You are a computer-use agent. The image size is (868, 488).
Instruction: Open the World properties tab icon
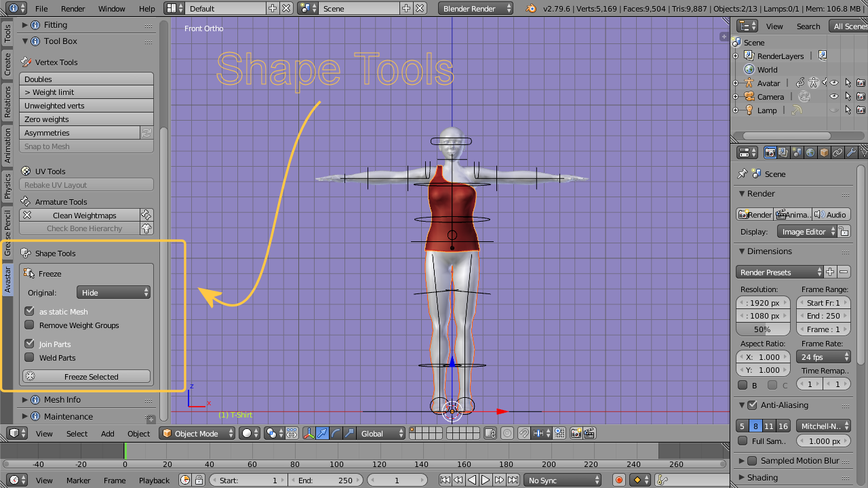pyautogui.click(x=810, y=152)
